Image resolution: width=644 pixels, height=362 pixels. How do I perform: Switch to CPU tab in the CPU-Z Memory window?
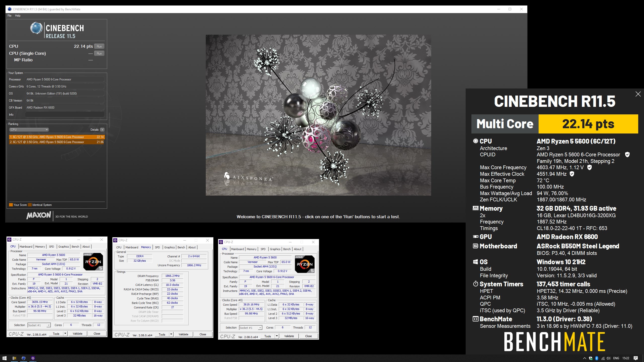tap(119, 247)
